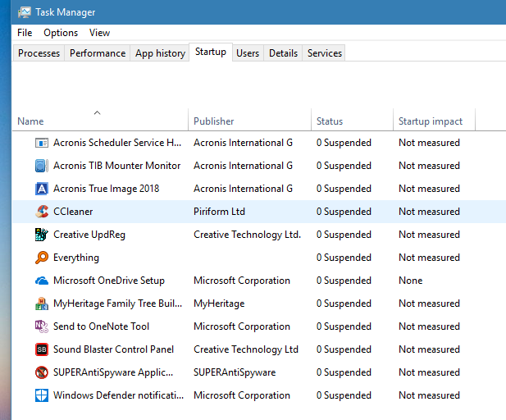Click the Windows Defender shield icon
The width and height of the screenshot is (506, 420).
[x=42, y=395]
